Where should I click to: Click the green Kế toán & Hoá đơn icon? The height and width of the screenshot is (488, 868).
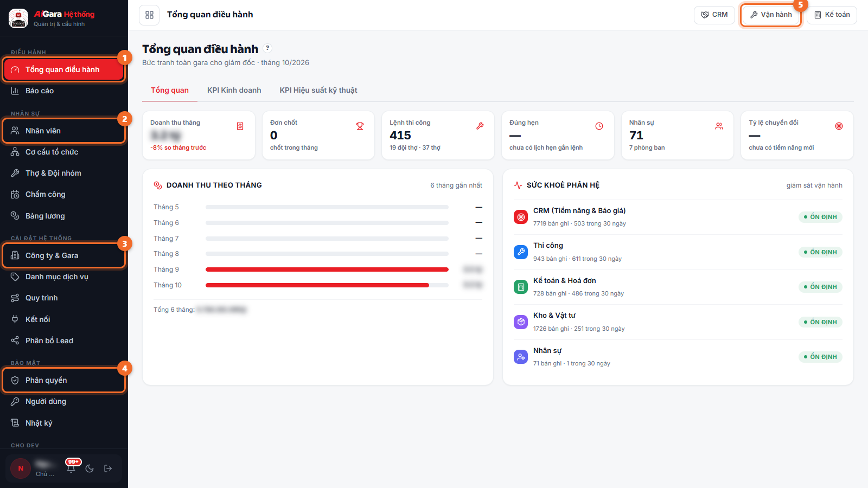[x=521, y=287]
